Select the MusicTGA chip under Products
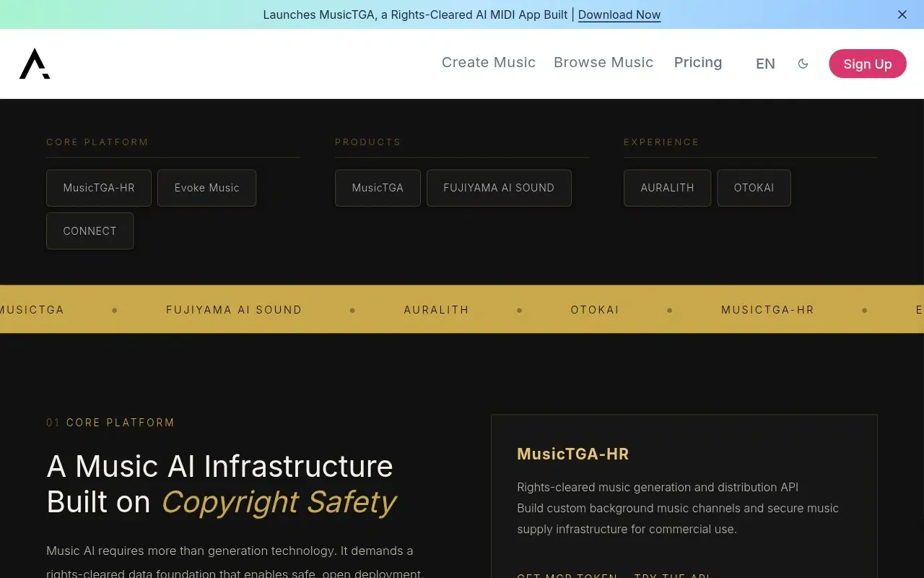Screen dimensions: 924x578 click(x=378, y=188)
